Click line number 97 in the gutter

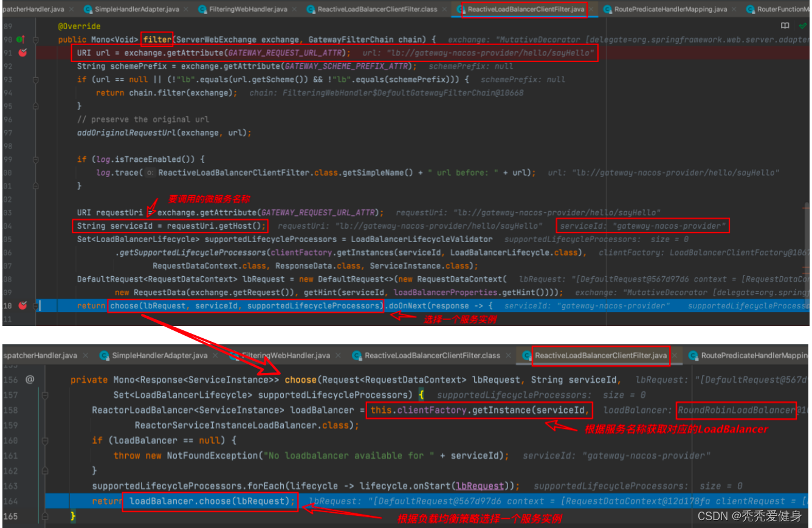tap(8, 133)
